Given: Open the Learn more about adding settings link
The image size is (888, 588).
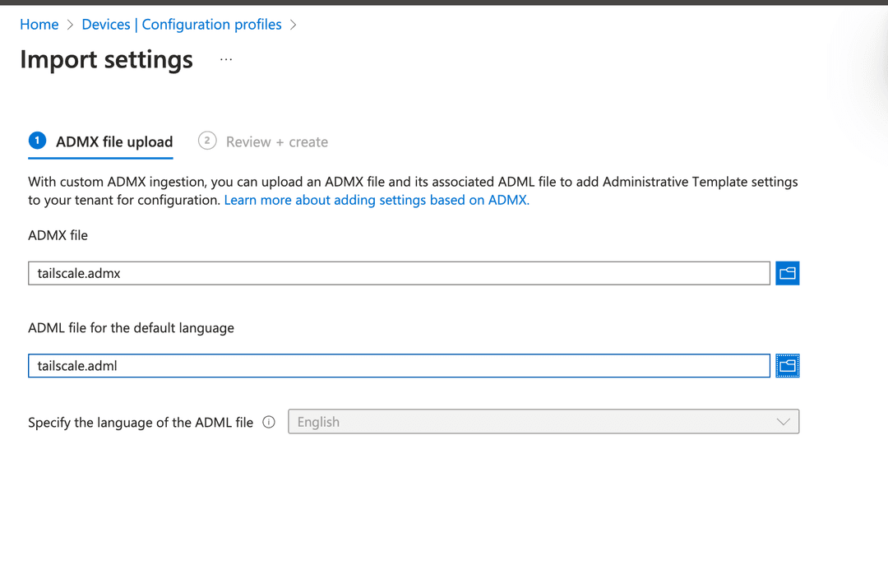Looking at the screenshot, I should (x=376, y=199).
